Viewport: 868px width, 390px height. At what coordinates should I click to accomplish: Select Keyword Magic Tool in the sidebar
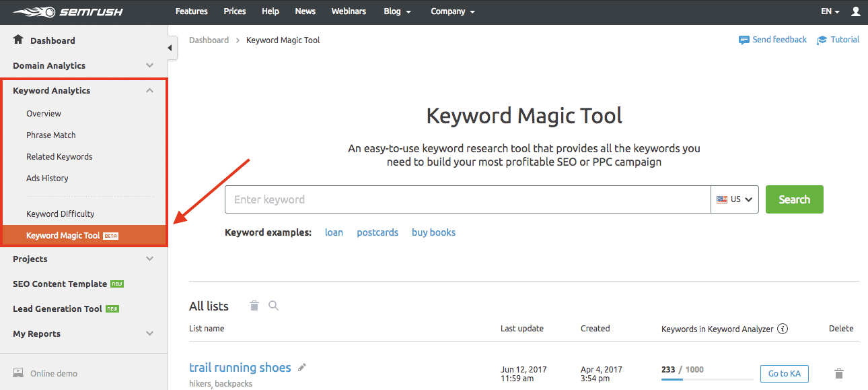click(84, 236)
